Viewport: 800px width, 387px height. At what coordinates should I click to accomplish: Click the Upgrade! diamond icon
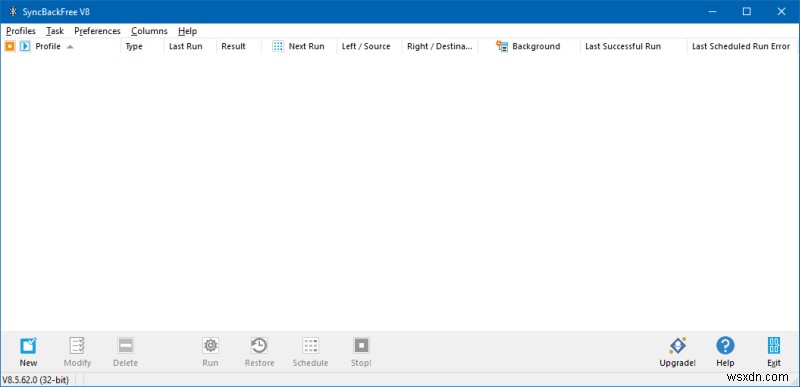point(678,346)
